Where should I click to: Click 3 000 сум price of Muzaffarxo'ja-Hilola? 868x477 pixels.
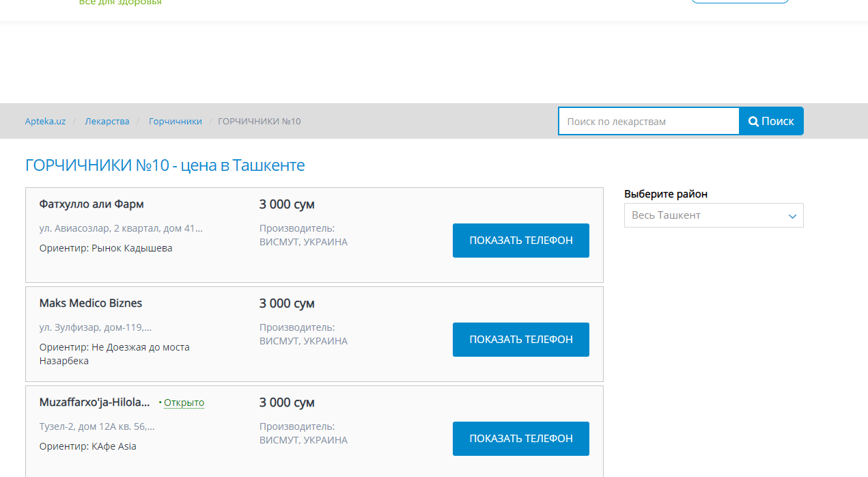pyautogui.click(x=287, y=403)
